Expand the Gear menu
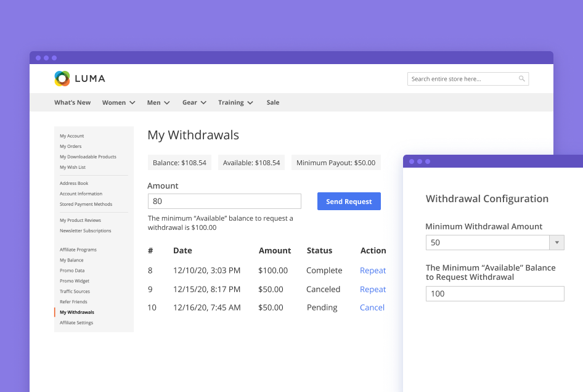583x392 pixels. click(x=194, y=103)
